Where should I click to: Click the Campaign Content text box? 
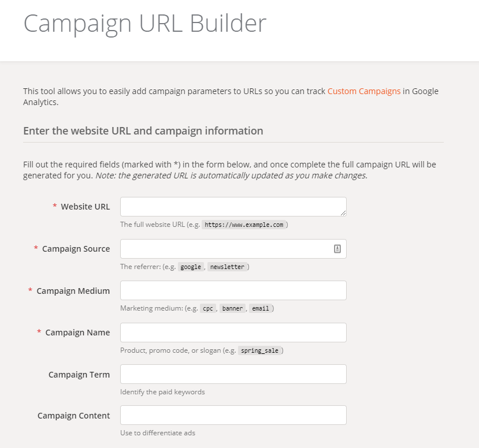[233, 415]
